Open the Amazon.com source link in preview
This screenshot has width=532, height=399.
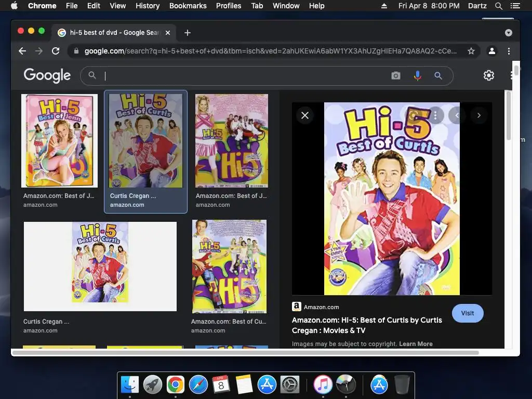pos(315,307)
